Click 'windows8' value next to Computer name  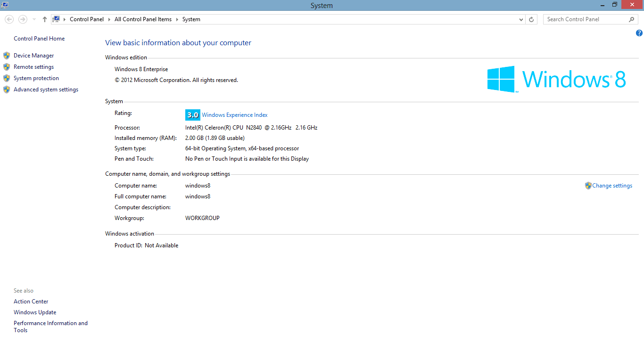tap(198, 186)
